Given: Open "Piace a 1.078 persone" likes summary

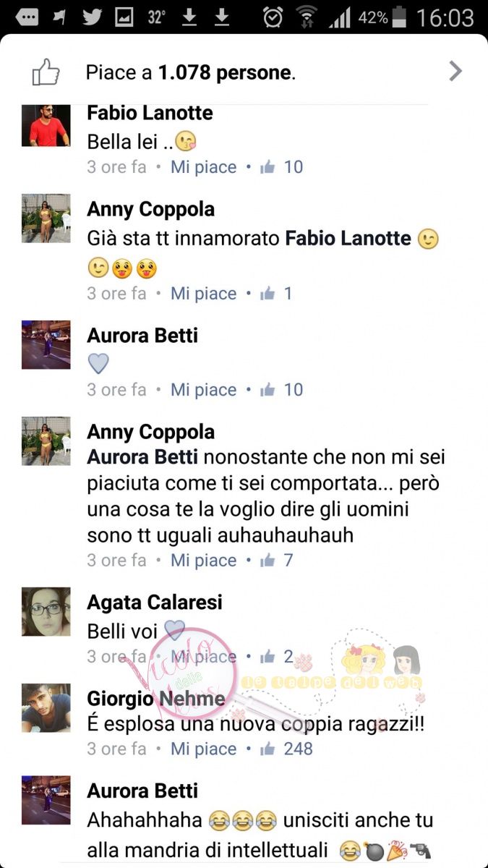Looking at the screenshot, I should pyautogui.click(x=191, y=72).
